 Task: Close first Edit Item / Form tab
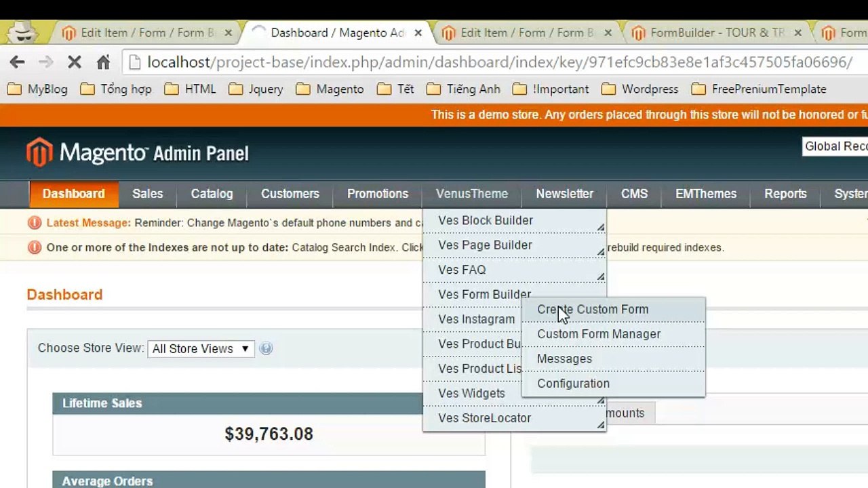(228, 33)
